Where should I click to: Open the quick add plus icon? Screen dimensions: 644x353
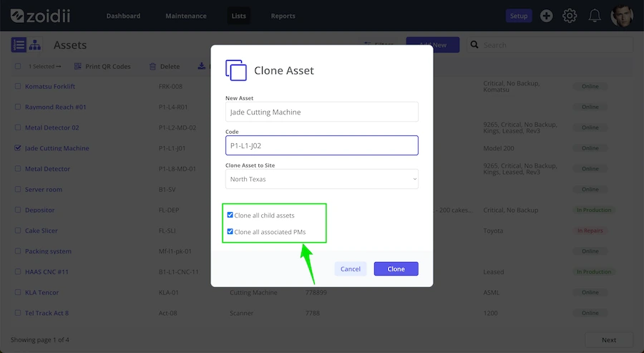pyautogui.click(x=546, y=16)
